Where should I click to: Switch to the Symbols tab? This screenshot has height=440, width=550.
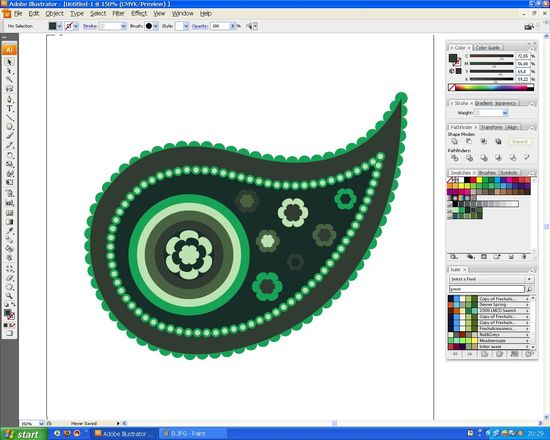508,173
